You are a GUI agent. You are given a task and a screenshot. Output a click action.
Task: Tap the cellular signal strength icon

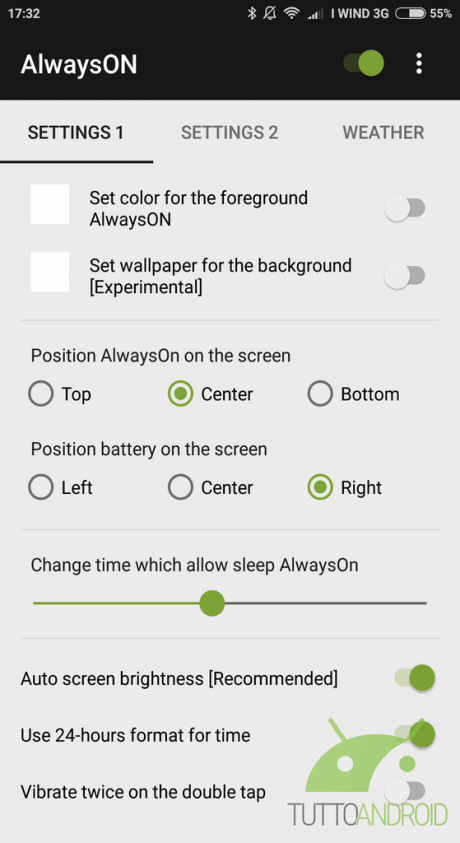315,14
